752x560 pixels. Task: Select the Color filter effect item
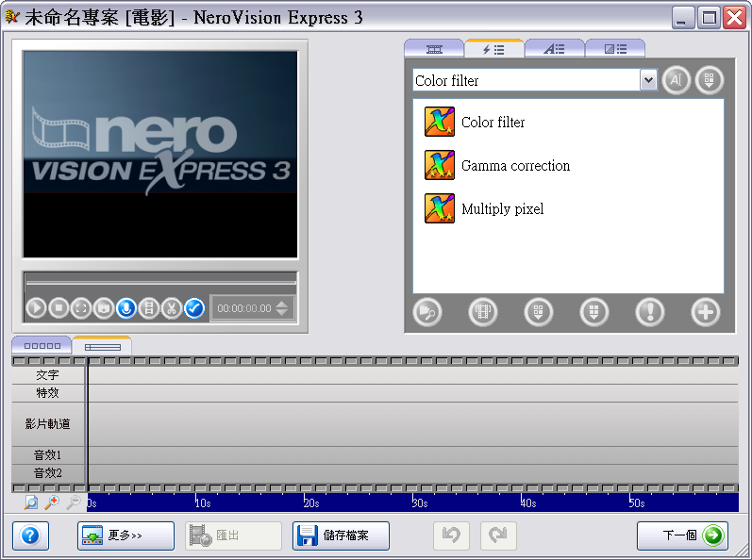point(475,122)
